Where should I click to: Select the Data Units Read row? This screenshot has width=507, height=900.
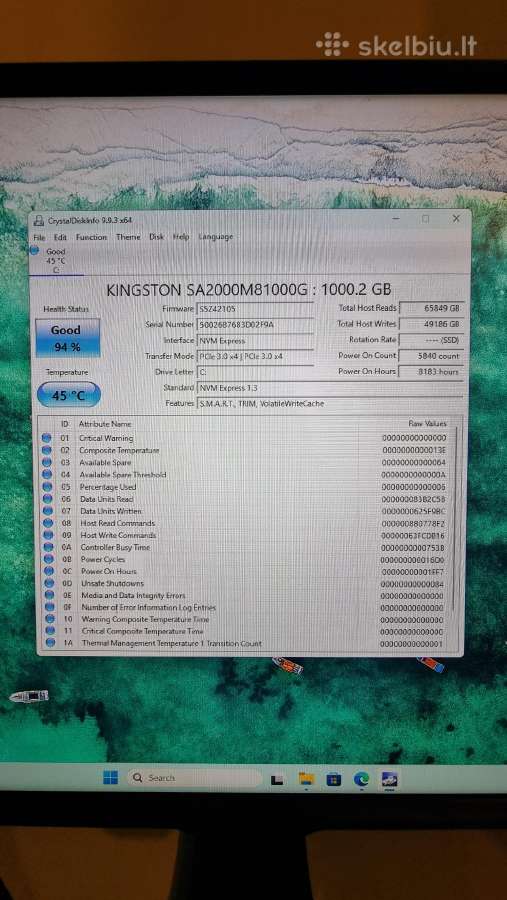(247, 499)
